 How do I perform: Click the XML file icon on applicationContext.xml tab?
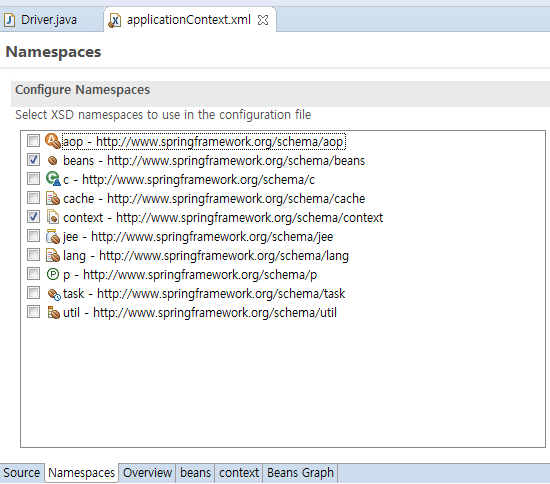pos(114,20)
